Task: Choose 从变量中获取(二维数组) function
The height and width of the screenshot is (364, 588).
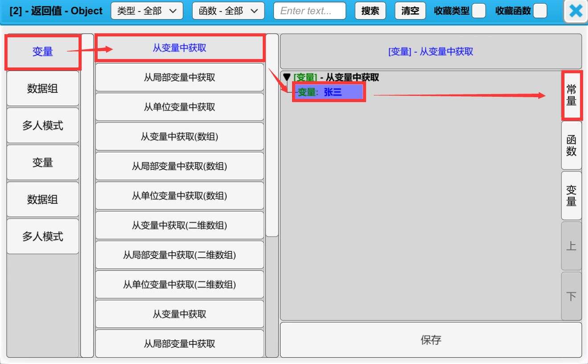Action: pos(180,225)
